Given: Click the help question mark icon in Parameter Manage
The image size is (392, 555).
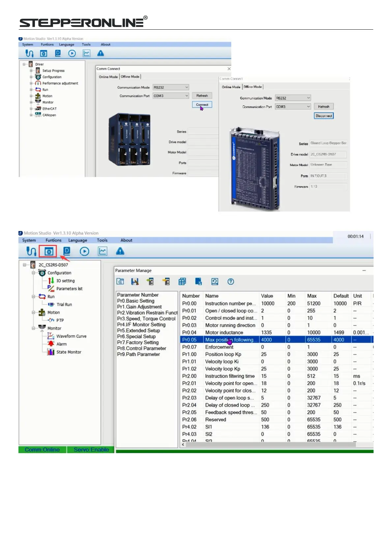Looking at the screenshot, I should pos(231,281).
